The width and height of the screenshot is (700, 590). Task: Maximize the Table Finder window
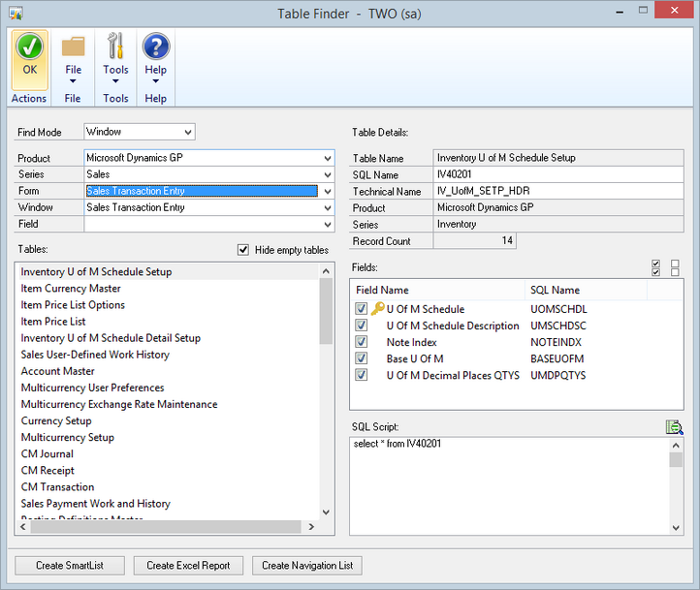[x=643, y=10]
